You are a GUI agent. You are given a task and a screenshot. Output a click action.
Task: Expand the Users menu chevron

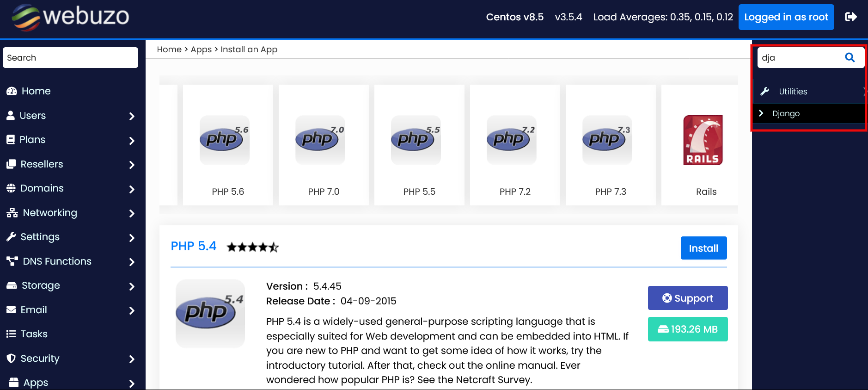tap(132, 116)
